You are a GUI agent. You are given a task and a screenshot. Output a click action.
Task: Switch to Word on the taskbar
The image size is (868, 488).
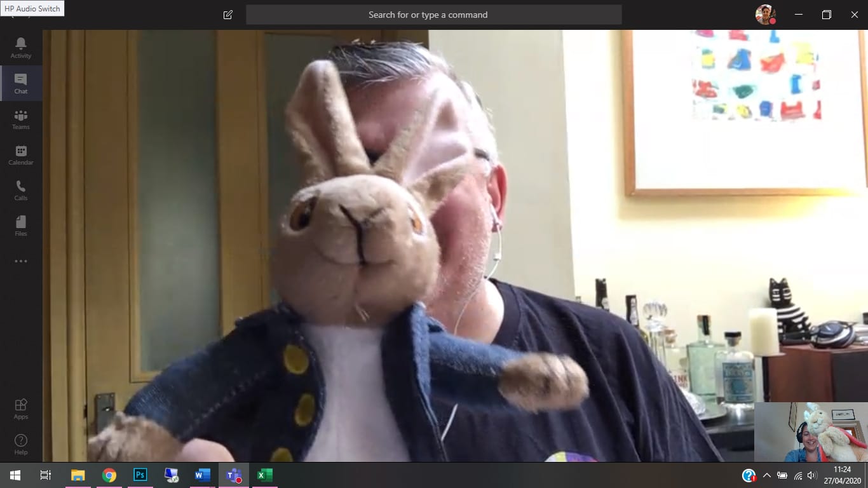[203, 475]
